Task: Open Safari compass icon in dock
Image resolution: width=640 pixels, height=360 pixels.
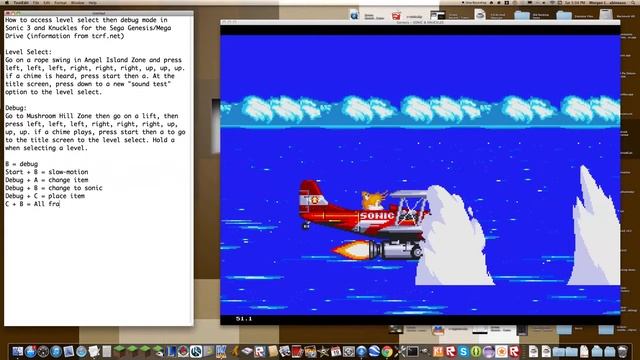Action: click(x=81, y=351)
